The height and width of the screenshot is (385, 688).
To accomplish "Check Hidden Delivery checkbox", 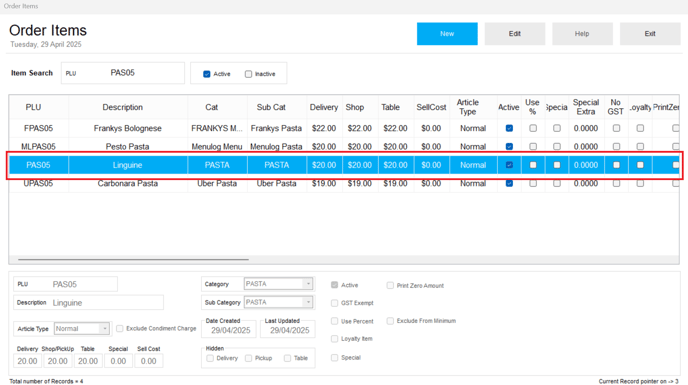I will (210, 358).
